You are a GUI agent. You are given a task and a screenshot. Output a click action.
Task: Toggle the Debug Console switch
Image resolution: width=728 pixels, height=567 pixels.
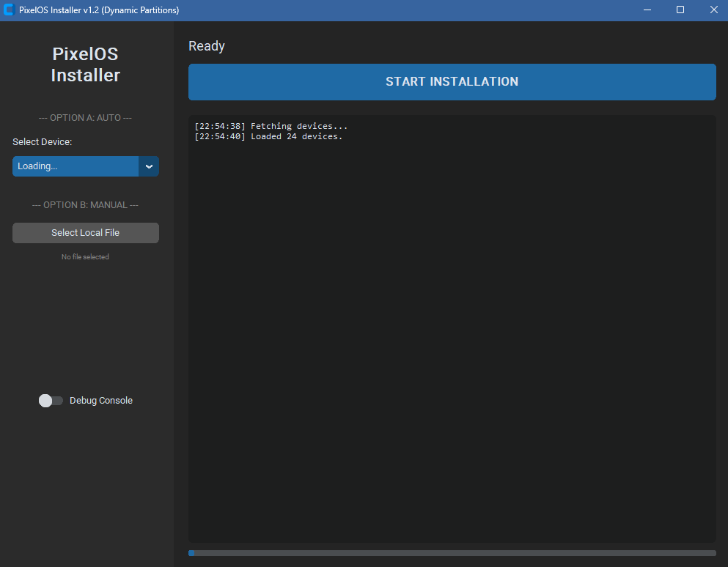click(x=51, y=401)
